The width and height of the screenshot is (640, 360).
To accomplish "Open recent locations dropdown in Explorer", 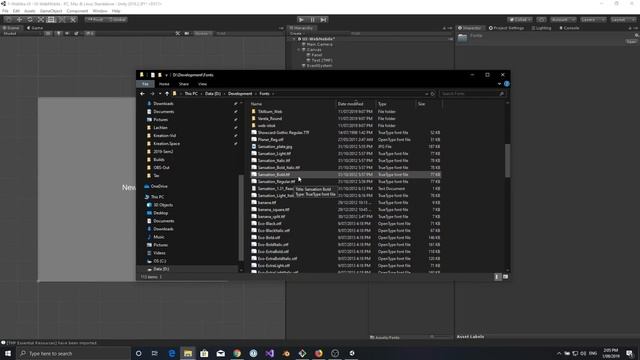I will click(160, 94).
